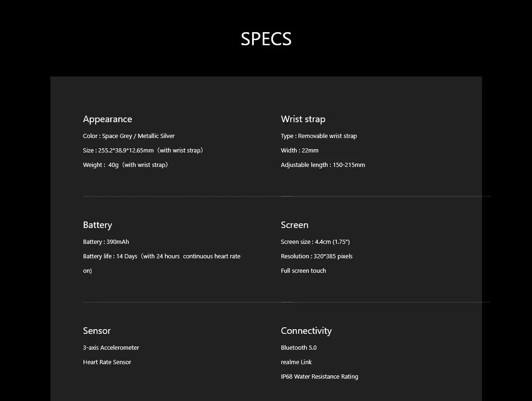Click the Connectivity section heading
The height and width of the screenshot is (401, 532).
[x=306, y=331]
